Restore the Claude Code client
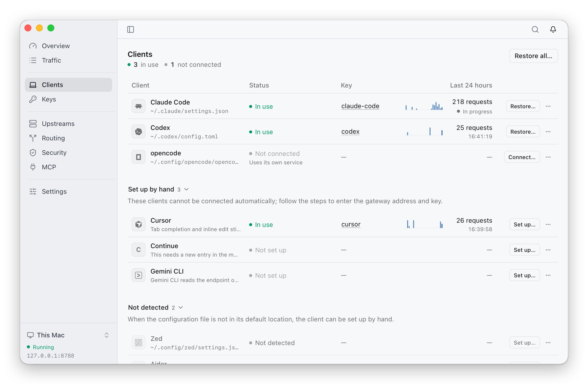Image resolution: width=588 pixels, height=384 pixels. 523,106
